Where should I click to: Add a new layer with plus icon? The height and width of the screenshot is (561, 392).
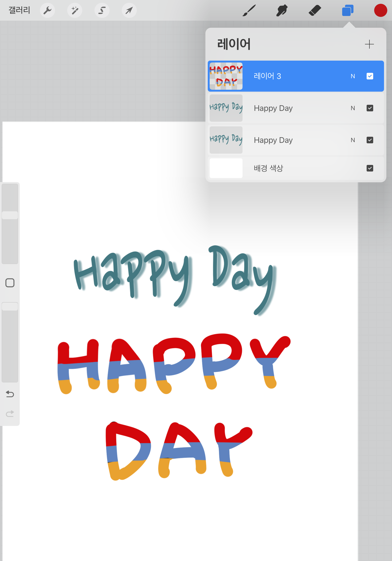[369, 44]
